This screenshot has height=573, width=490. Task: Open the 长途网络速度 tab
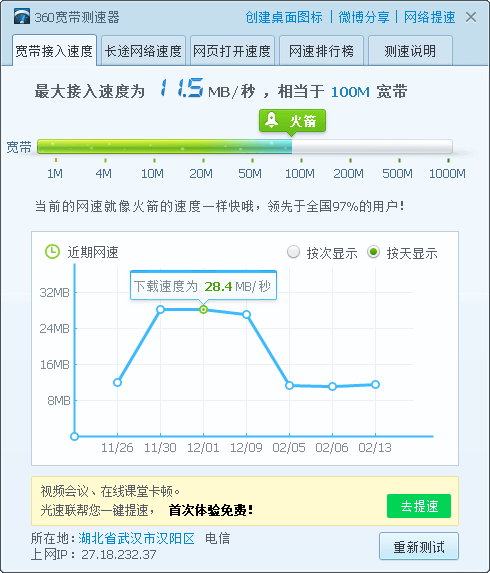(143, 50)
